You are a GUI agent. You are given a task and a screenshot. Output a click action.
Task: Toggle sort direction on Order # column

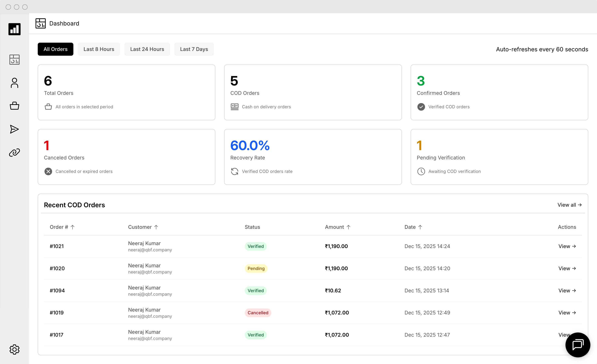pyautogui.click(x=72, y=227)
